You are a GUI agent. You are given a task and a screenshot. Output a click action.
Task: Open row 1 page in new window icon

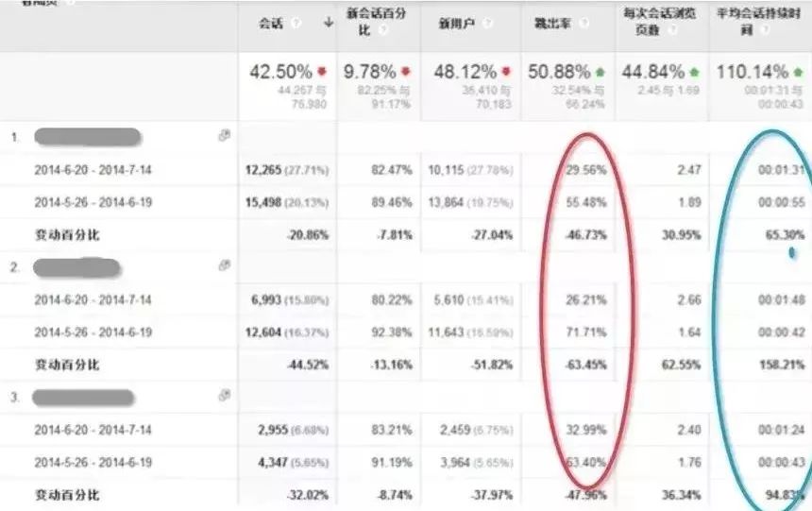224,136
